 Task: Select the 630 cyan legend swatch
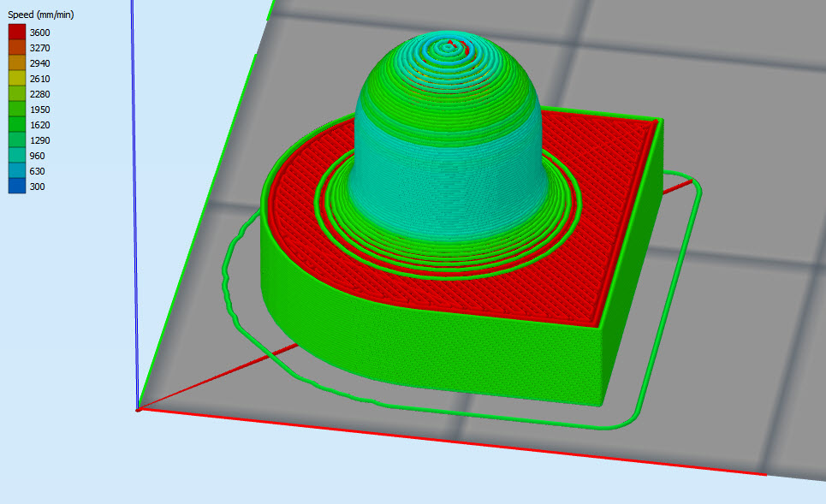point(17,170)
